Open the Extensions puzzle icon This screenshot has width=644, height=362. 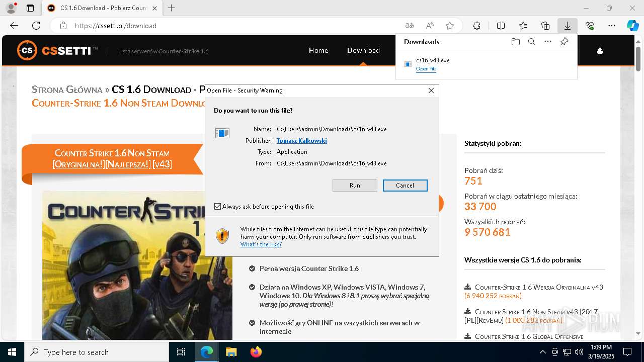click(x=476, y=26)
